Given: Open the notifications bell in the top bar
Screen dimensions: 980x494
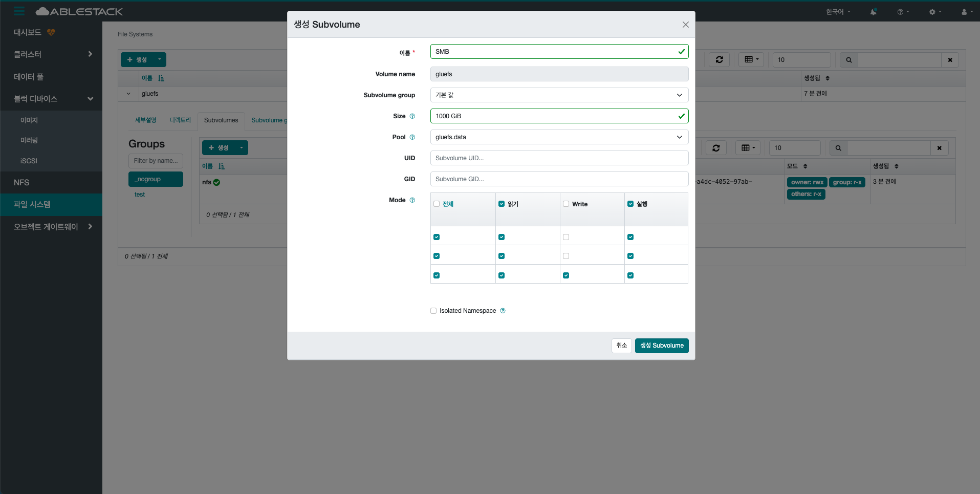Looking at the screenshot, I should (873, 12).
